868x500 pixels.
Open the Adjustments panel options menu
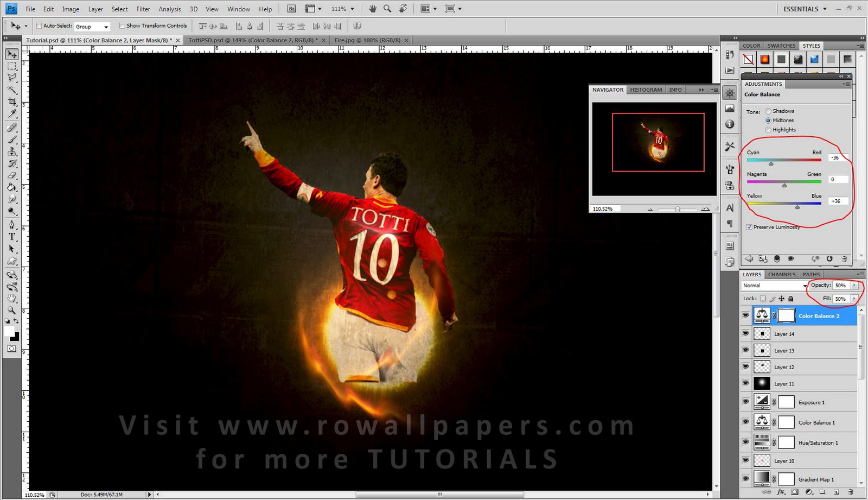[846, 84]
